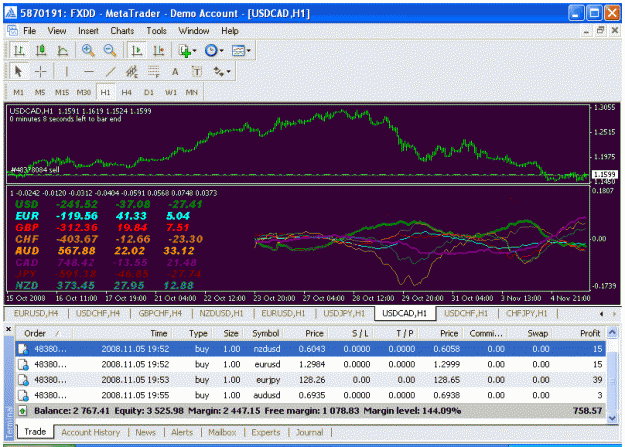Open the View menu
This screenshot has width=625, height=447.
click(57, 31)
